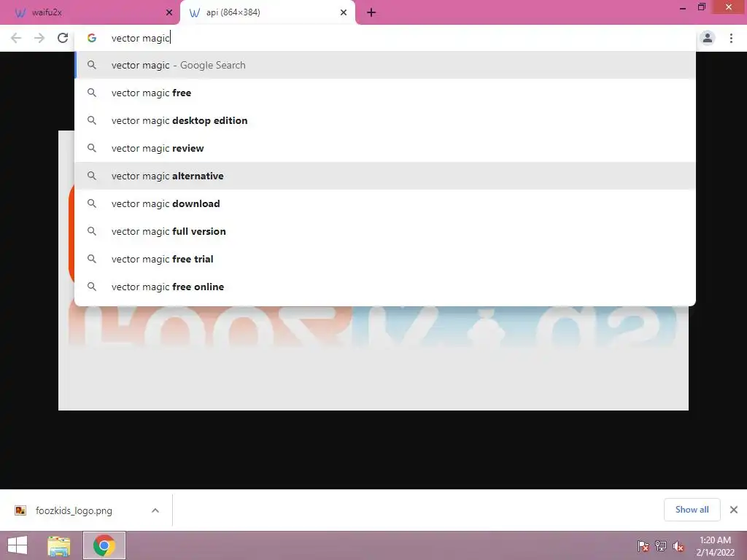Click the muted volume tray icon
Screen dimensions: 747x560
678,546
